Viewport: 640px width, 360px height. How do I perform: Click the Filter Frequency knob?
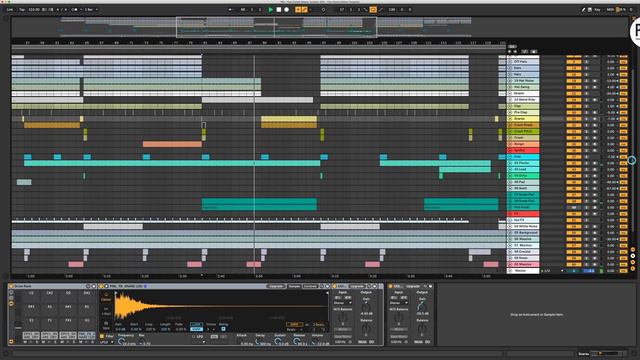point(121,341)
